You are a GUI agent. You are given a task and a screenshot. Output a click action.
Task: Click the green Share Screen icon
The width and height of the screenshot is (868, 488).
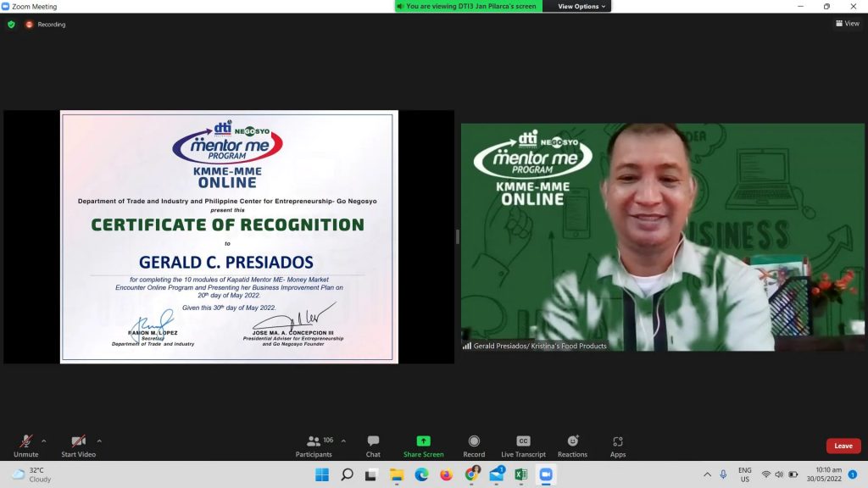pos(423,441)
